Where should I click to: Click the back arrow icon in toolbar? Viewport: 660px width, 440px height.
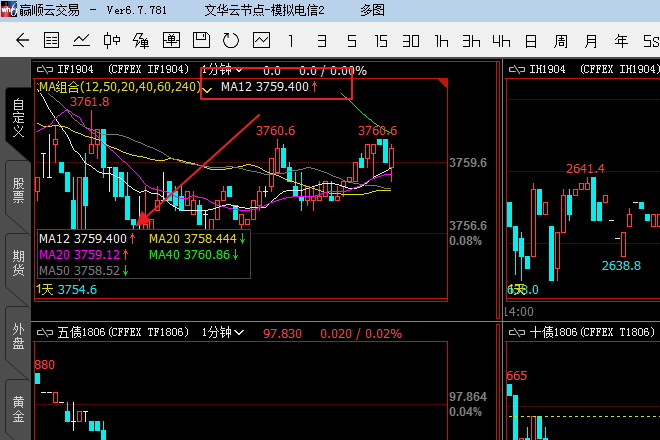(x=22, y=40)
